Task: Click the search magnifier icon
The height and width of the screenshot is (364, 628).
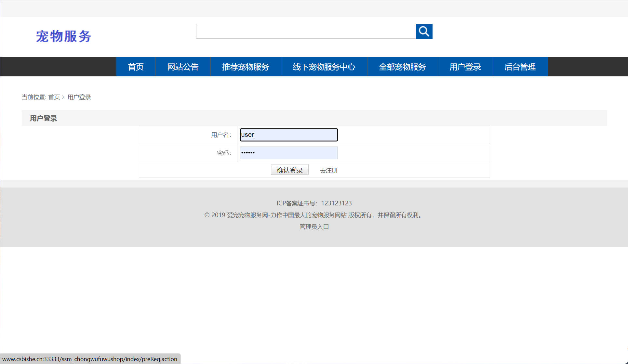Action: tap(424, 31)
